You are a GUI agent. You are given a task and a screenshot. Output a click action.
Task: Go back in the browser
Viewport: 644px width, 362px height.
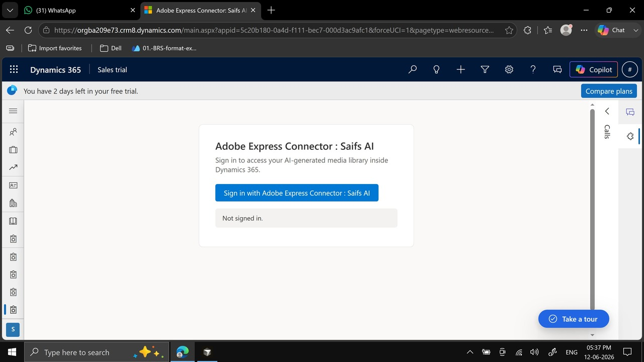10,30
